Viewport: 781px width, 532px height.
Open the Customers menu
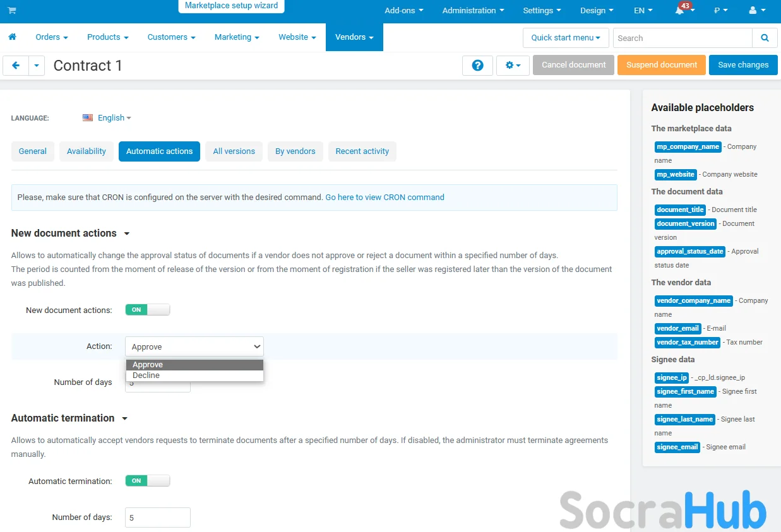tap(172, 37)
